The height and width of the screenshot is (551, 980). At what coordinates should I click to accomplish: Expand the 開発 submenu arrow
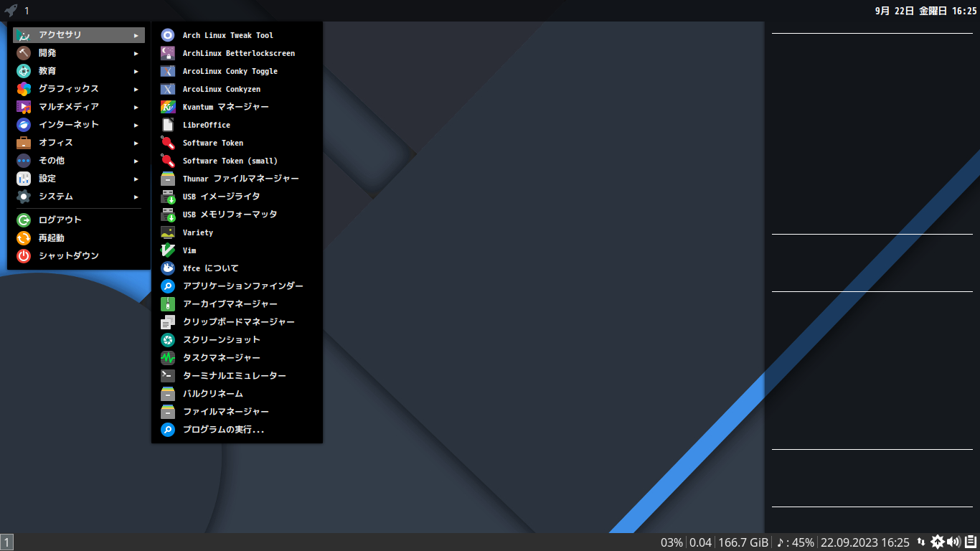136,53
